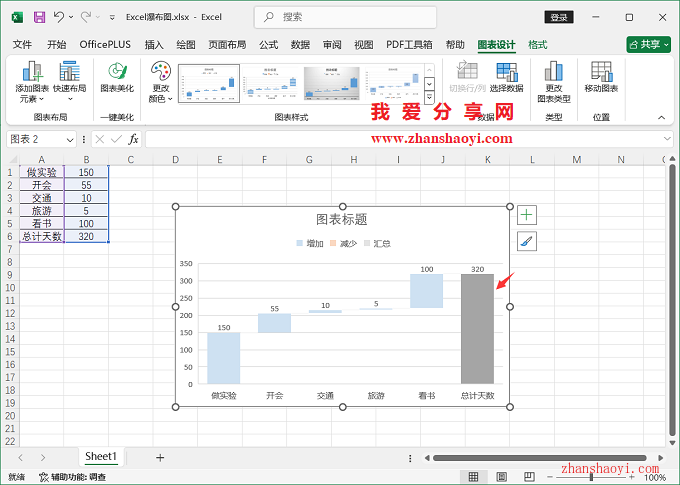The image size is (680, 485).
Task: Open chart elements plus button beside chart
Action: pyautogui.click(x=527, y=215)
